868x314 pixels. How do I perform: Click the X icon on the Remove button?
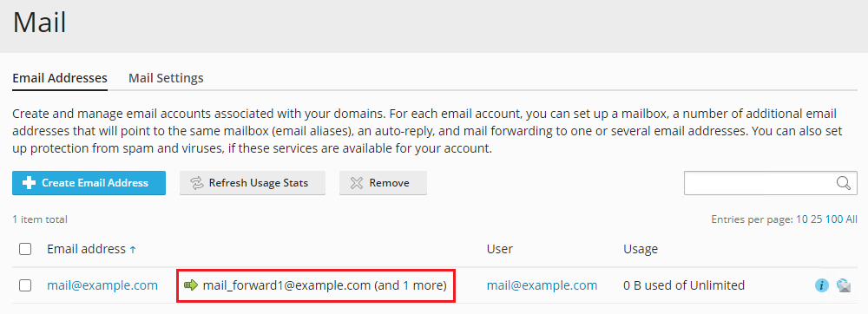357,183
